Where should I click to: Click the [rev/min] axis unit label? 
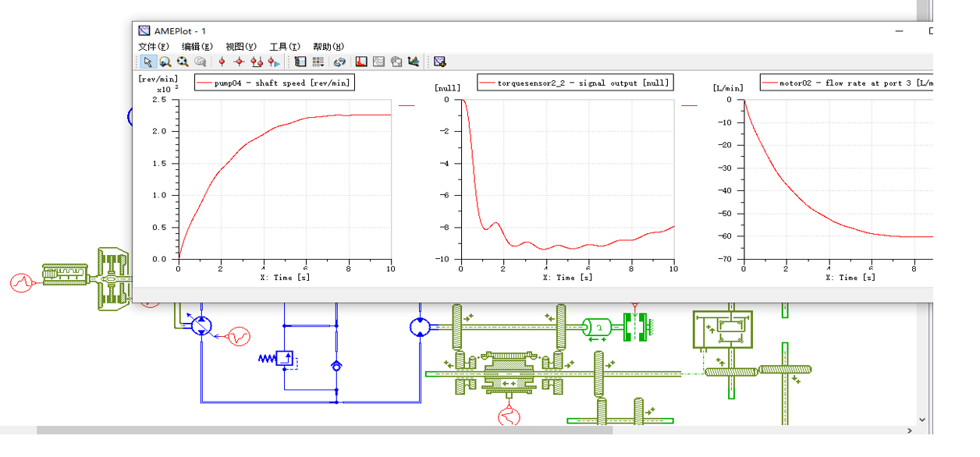158,79
